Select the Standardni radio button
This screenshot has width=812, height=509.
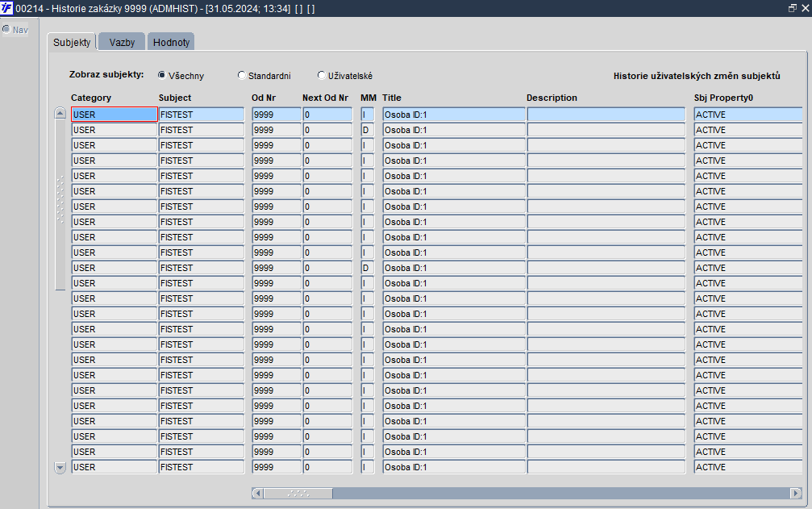coord(241,75)
